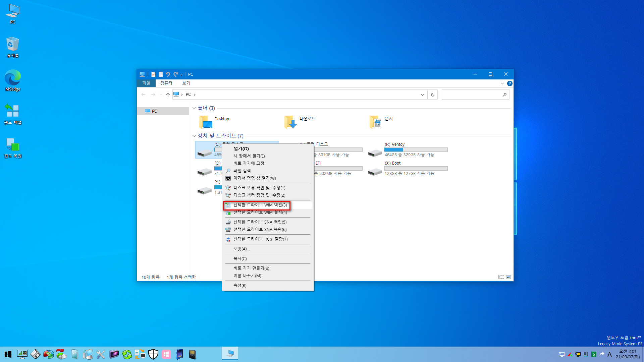This screenshot has height=362, width=644.
Task: Choose 선택한 드라이브 WIM 백업(3)
Action: pyautogui.click(x=268, y=205)
